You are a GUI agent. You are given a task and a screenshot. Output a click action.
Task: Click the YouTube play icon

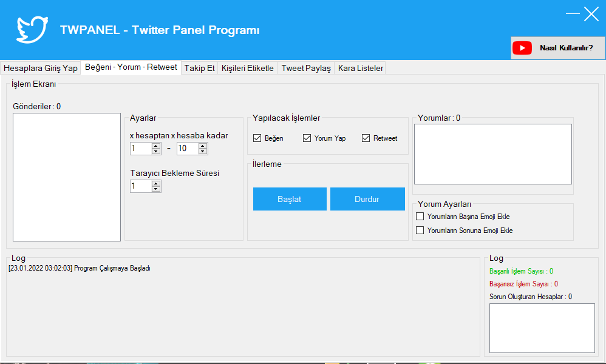click(x=522, y=48)
